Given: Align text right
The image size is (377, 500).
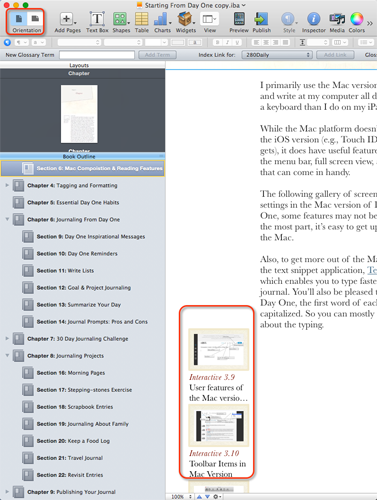Looking at the screenshot, I should click(x=276, y=43).
